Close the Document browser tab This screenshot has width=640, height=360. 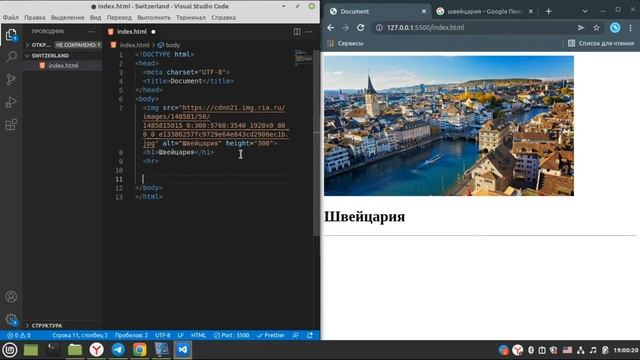point(424,11)
